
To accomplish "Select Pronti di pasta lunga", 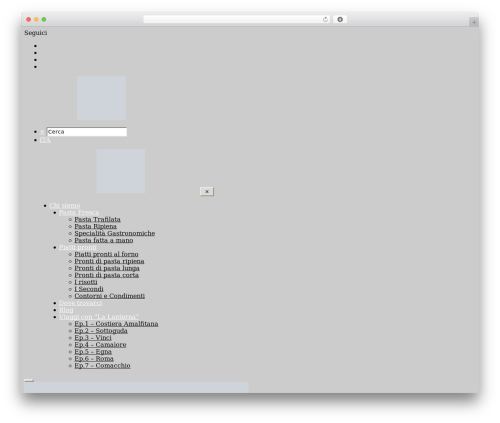I will (107, 268).
